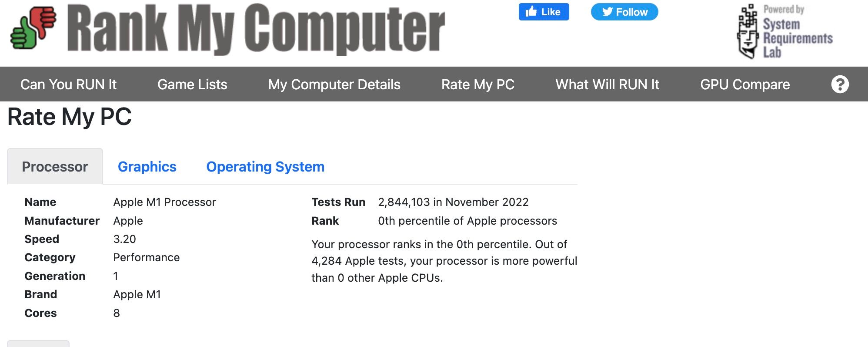Click the Twitter Follow button
The image size is (868, 347).
(x=624, y=12)
